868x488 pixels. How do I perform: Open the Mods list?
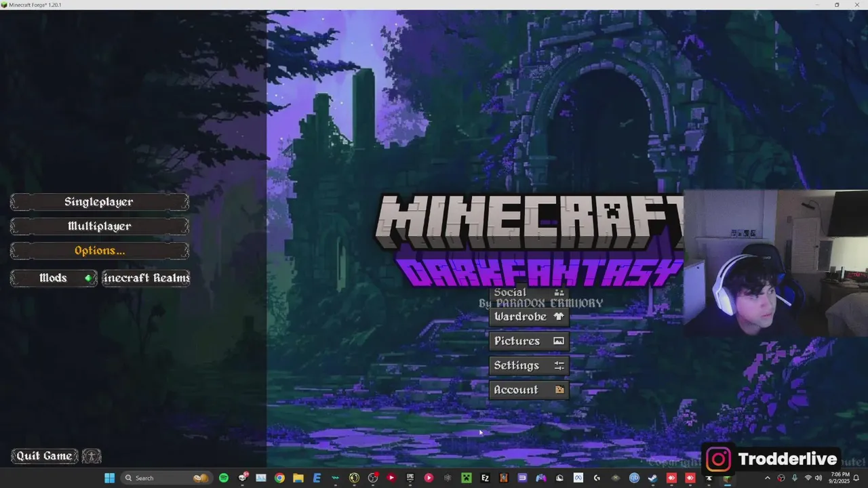54,278
